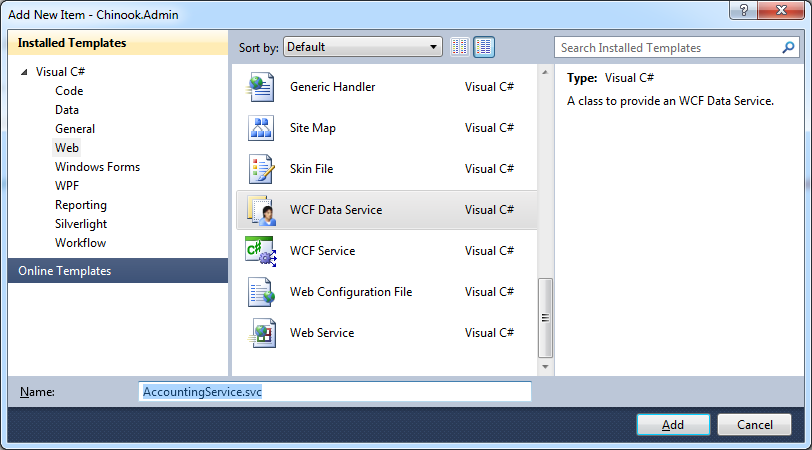Open dialog help with question mark button
The image size is (812, 450).
[743, 10]
